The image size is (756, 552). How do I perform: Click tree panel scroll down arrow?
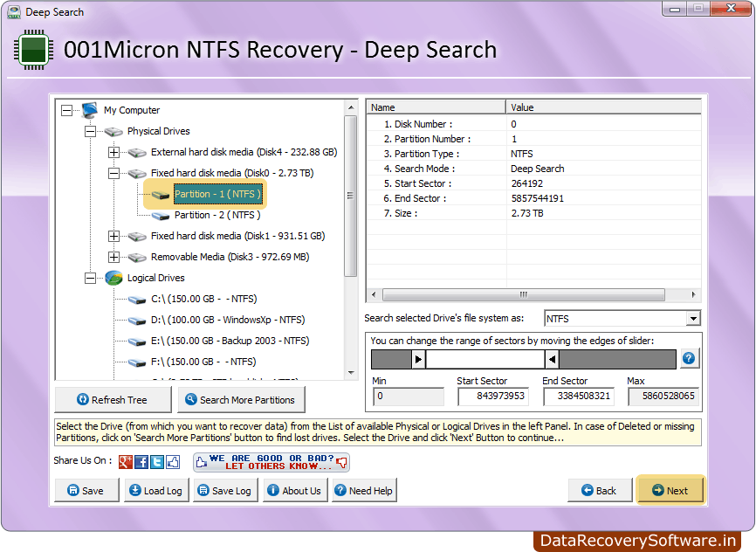pos(351,373)
